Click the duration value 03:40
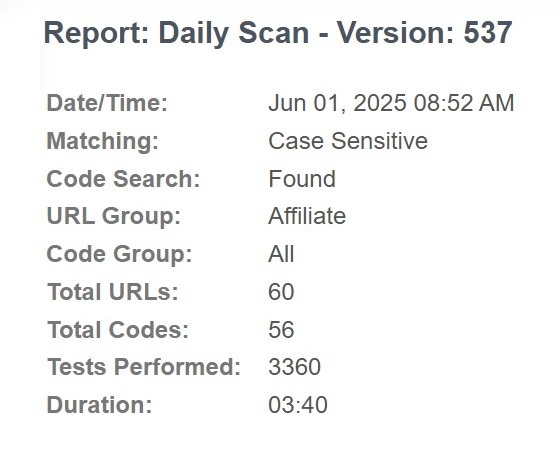The width and height of the screenshot is (560, 452). 298,405
